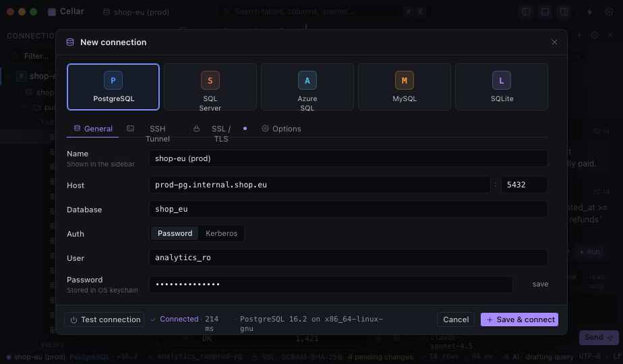
Task: Click the Test connection button
Action: 104,320
